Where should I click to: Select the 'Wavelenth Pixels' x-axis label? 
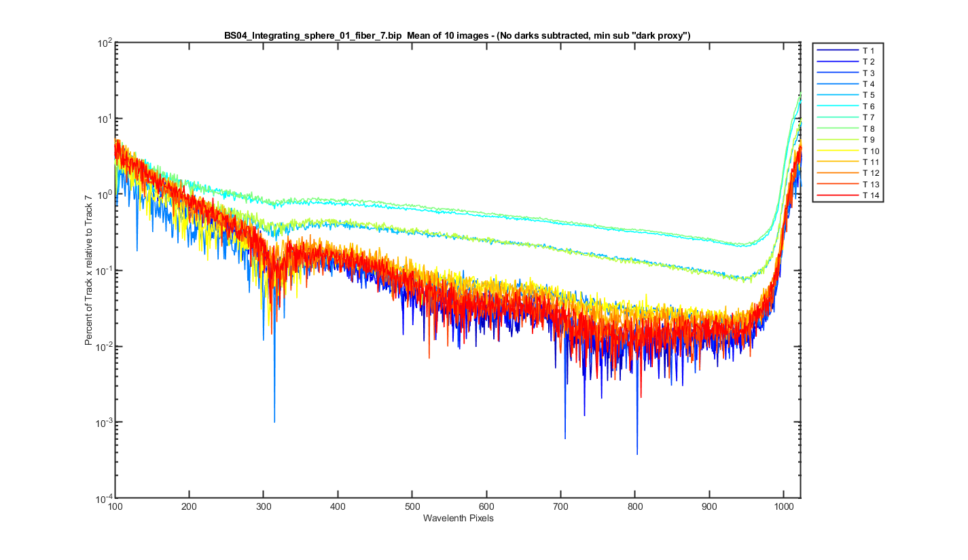(458, 519)
